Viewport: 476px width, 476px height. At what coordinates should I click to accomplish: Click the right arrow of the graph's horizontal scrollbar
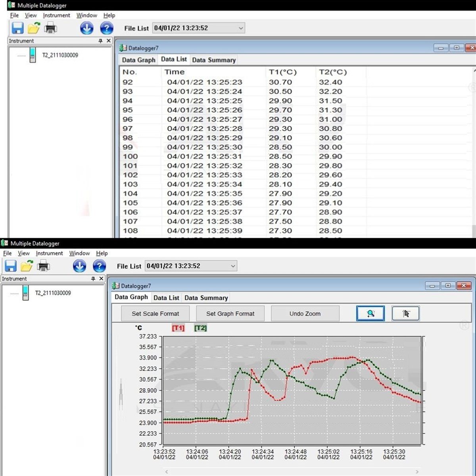(417, 472)
